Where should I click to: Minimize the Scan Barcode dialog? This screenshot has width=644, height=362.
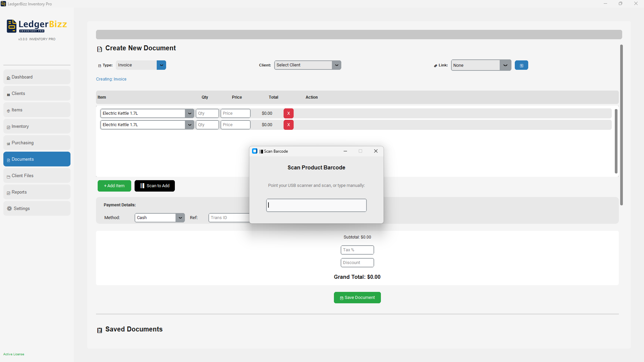pyautogui.click(x=345, y=151)
